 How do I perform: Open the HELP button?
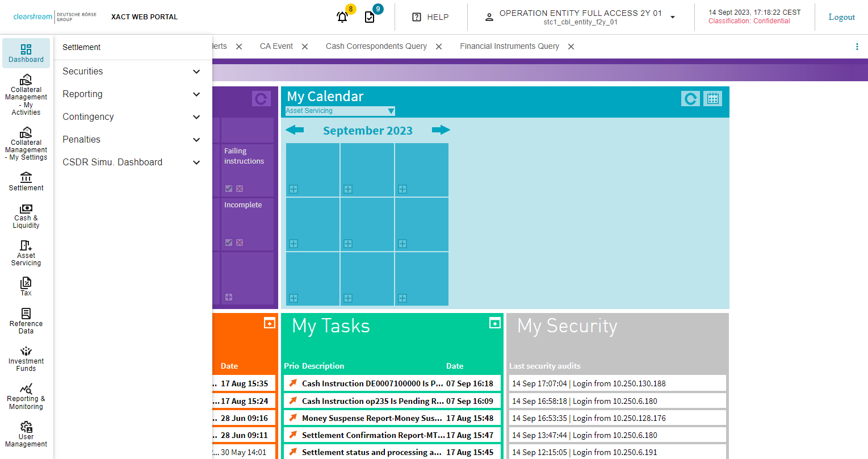(x=430, y=17)
